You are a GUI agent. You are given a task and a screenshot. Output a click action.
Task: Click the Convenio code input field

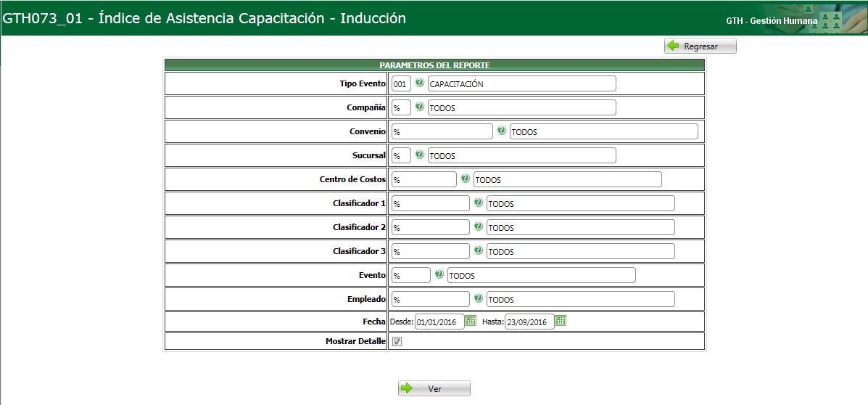pyautogui.click(x=442, y=131)
